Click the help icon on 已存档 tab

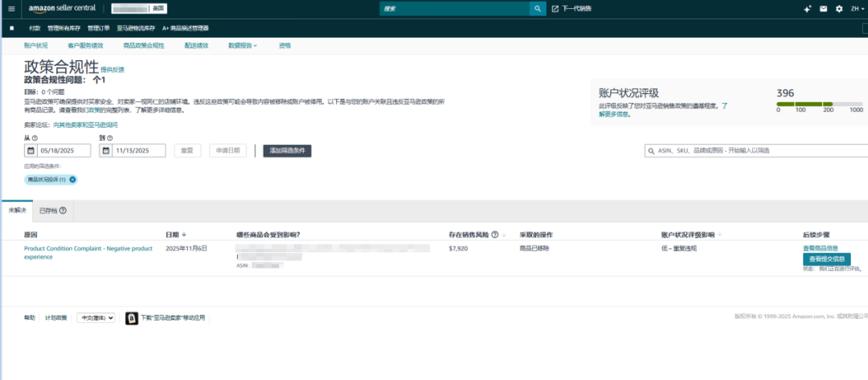point(63,210)
